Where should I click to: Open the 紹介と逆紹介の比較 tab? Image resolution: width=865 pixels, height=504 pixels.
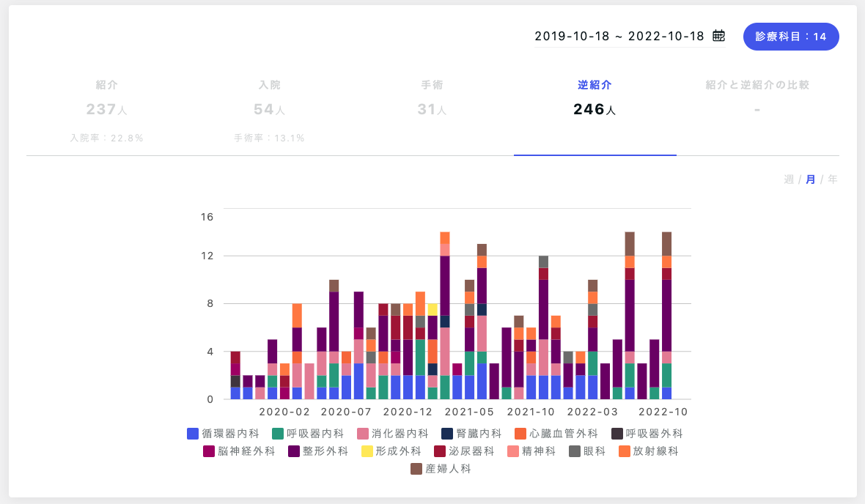[757, 85]
